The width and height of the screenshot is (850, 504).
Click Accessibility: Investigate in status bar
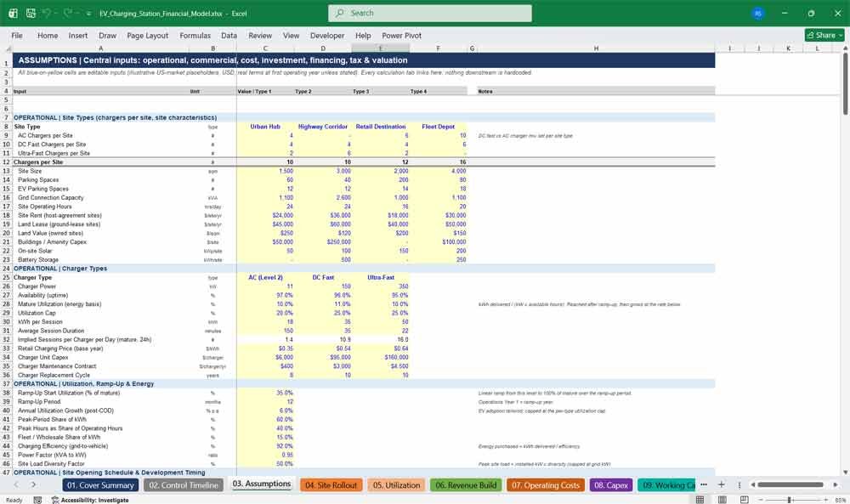pyautogui.click(x=90, y=500)
